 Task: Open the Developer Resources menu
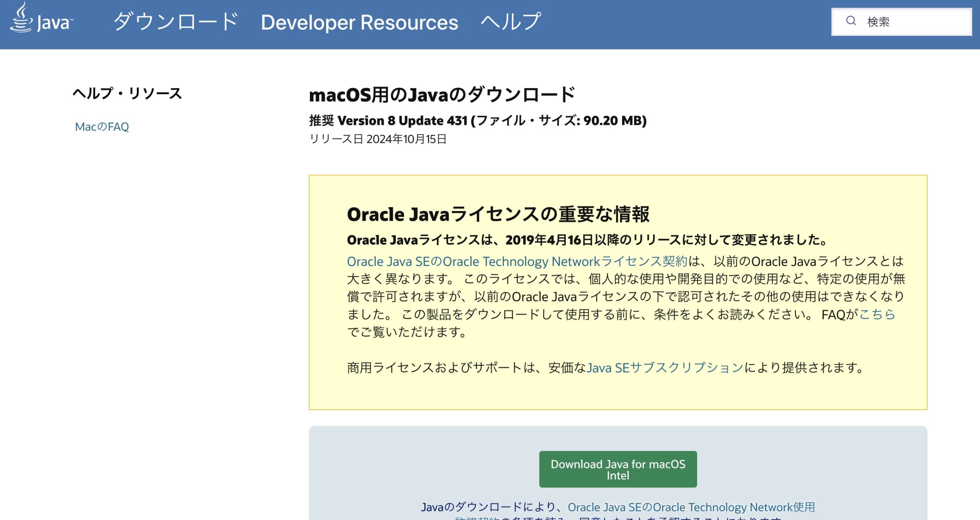(x=359, y=23)
